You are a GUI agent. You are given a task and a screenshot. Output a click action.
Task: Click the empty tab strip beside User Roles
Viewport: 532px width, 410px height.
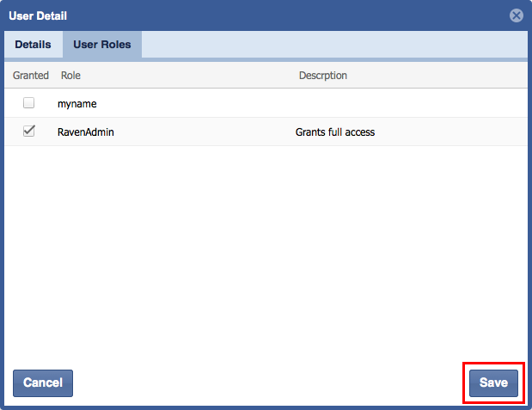coord(333,45)
